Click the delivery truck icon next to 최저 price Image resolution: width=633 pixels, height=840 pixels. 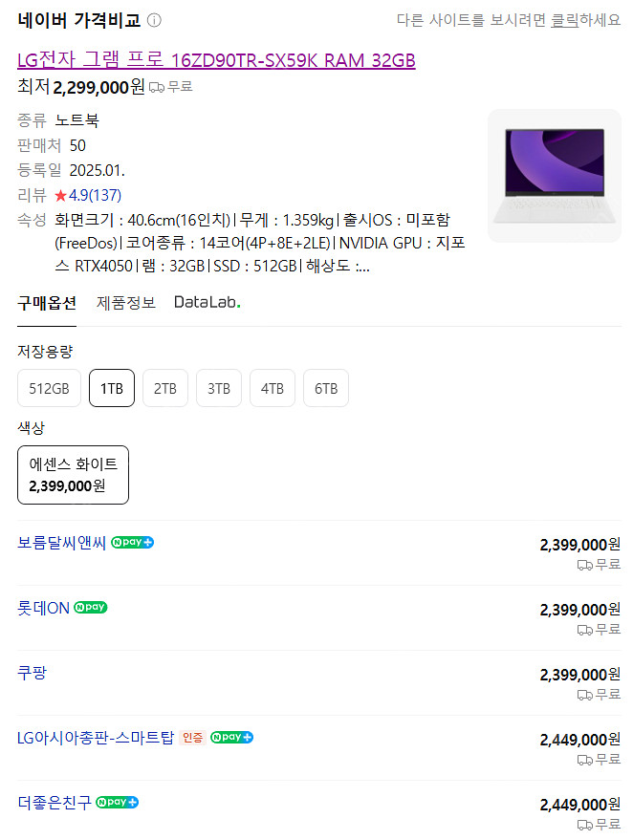157,87
